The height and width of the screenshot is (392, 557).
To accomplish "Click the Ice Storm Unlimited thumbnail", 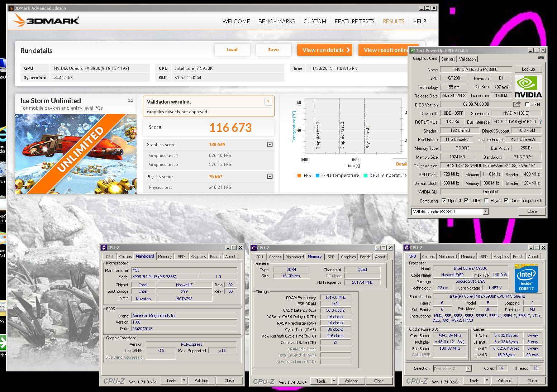I will (76, 154).
